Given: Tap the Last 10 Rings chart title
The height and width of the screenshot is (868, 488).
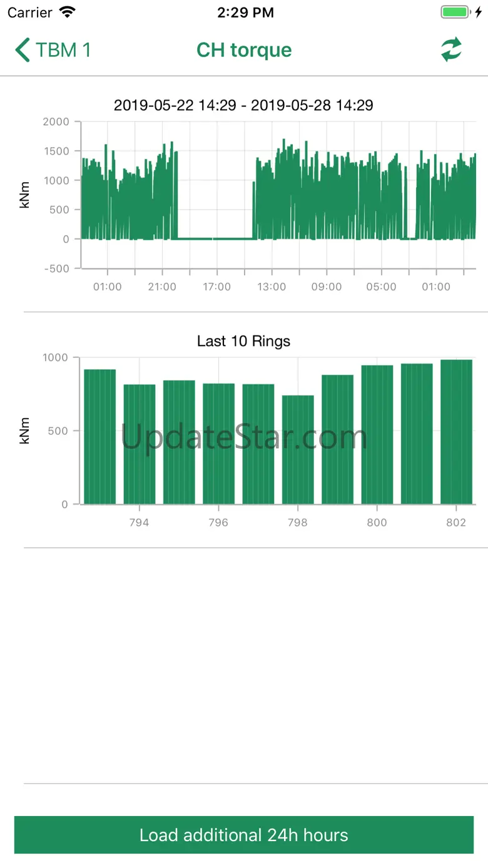Looking at the screenshot, I should 243,341.
